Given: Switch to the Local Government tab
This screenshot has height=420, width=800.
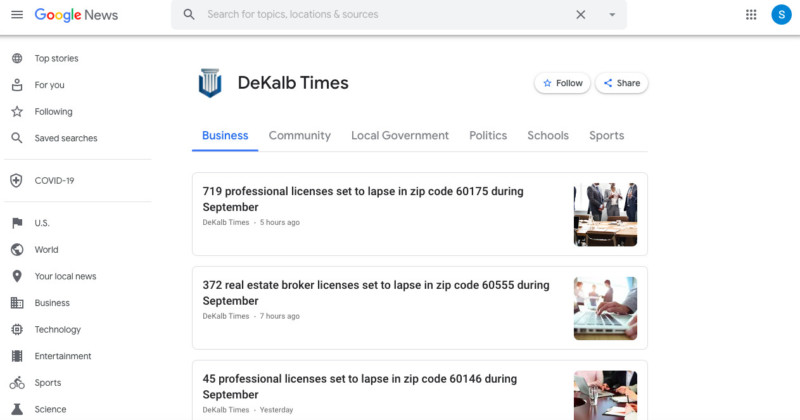Looking at the screenshot, I should [x=400, y=136].
